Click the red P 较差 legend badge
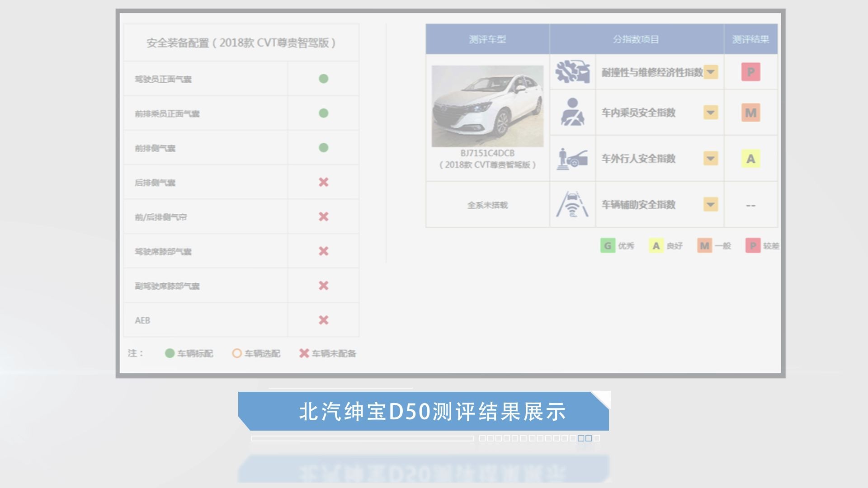Image resolution: width=868 pixels, height=488 pixels. [x=753, y=246]
